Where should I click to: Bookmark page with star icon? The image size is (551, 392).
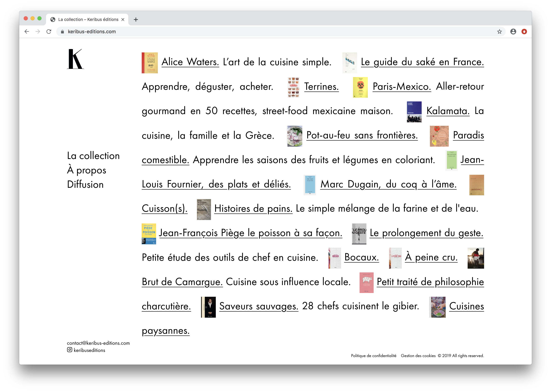pyautogui.click(x=499, y=32)
